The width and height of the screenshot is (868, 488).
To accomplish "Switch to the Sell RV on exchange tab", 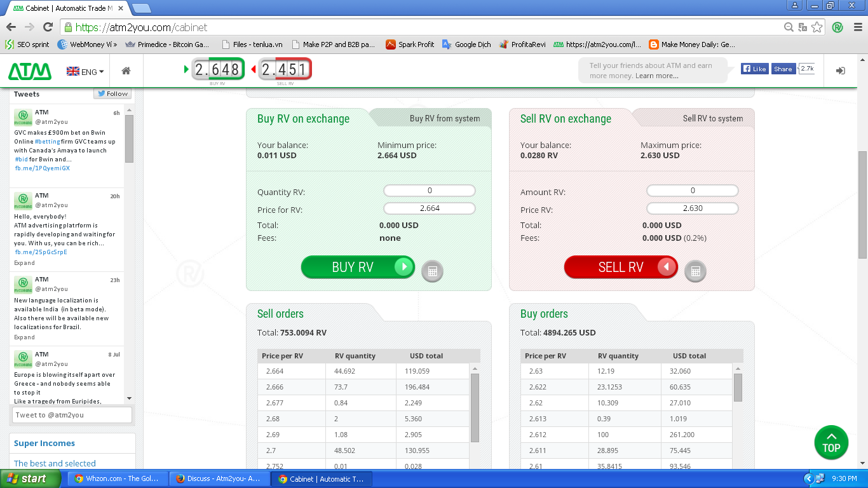I will point(566,119).
